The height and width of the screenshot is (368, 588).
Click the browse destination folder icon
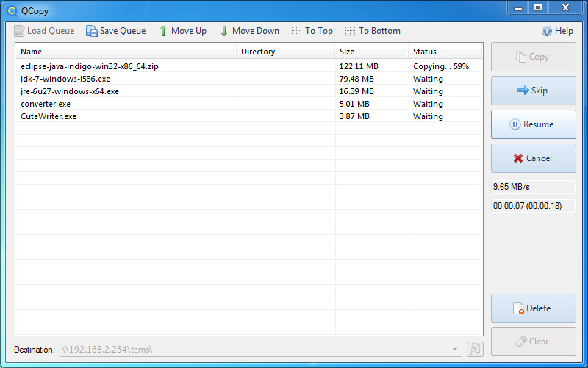pos(475,349)
